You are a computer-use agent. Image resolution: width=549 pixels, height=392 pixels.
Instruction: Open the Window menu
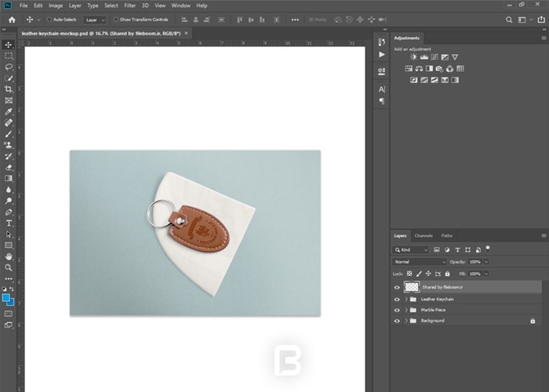pos(180,5)
